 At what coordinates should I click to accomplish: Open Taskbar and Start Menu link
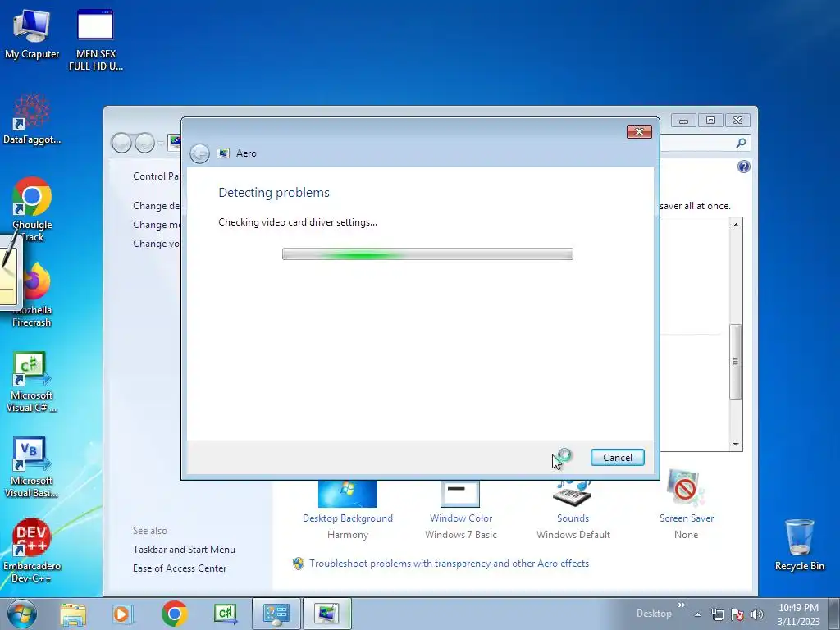[184, 549]
